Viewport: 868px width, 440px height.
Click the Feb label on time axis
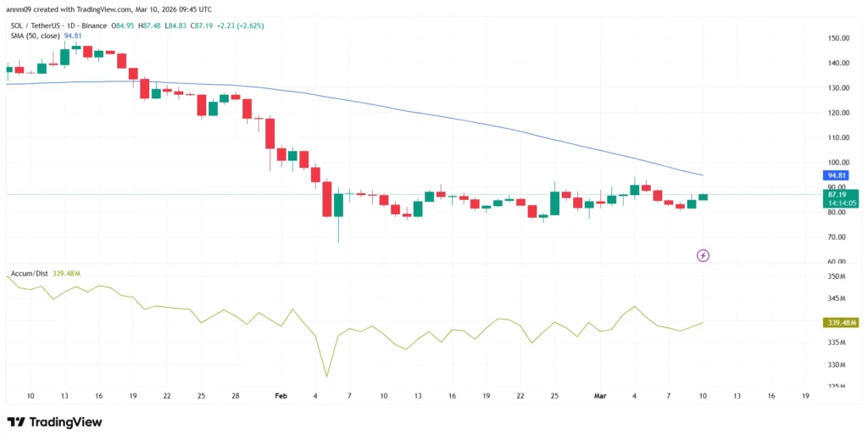pos(281,395)
